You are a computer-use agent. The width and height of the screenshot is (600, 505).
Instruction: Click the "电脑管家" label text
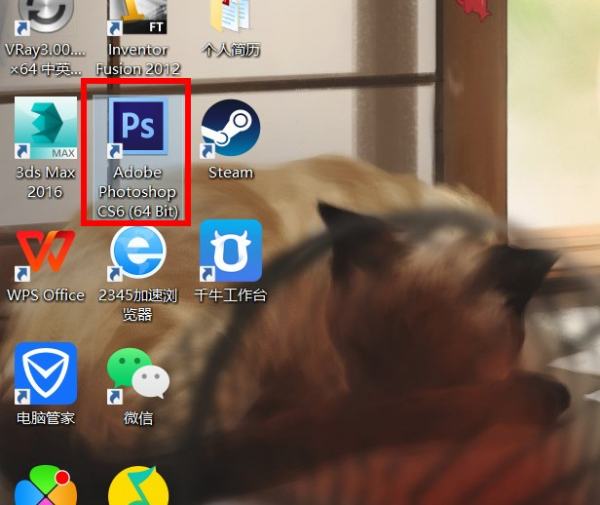click(46, 418)
